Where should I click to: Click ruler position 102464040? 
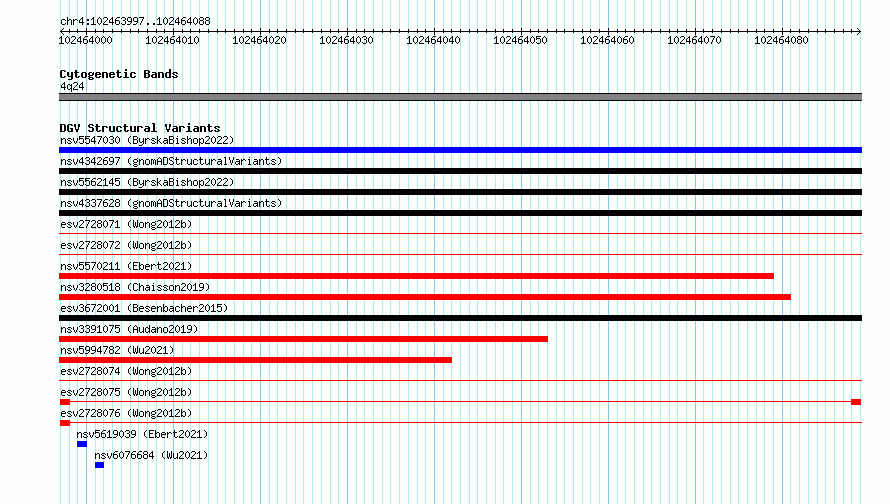[x=433, y=40]
